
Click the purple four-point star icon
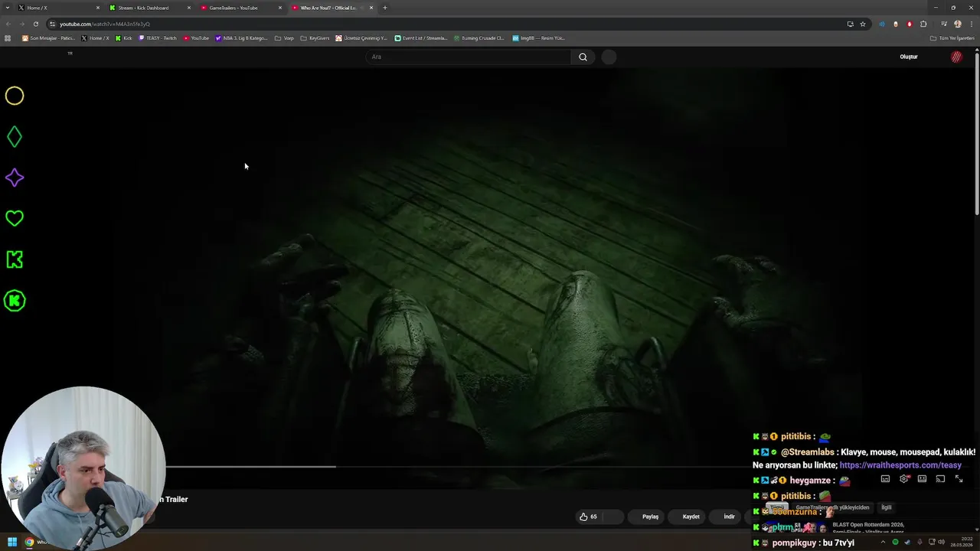coord(15,178)
